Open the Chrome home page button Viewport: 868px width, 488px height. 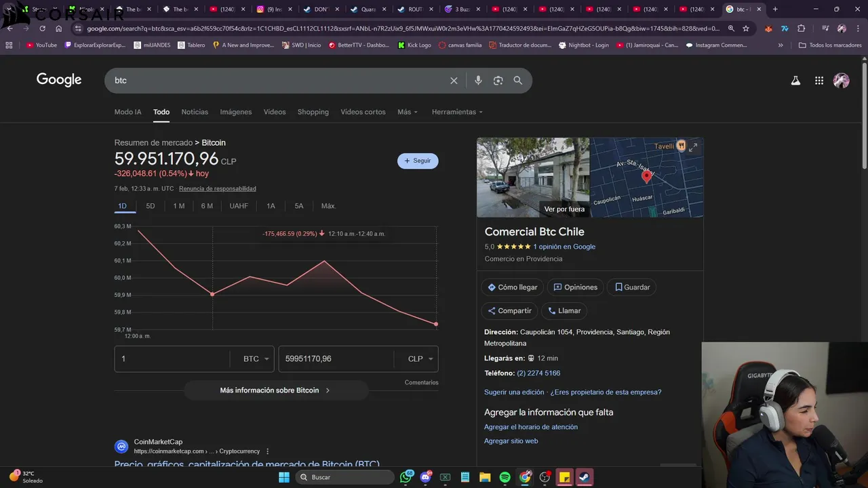point(58,28)
